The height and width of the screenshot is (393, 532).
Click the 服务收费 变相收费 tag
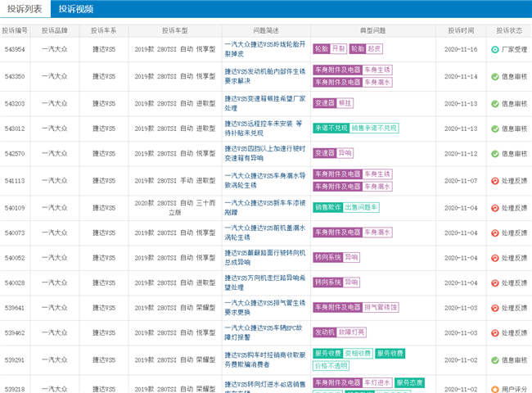pyautogui.click(x=343, y=354)
